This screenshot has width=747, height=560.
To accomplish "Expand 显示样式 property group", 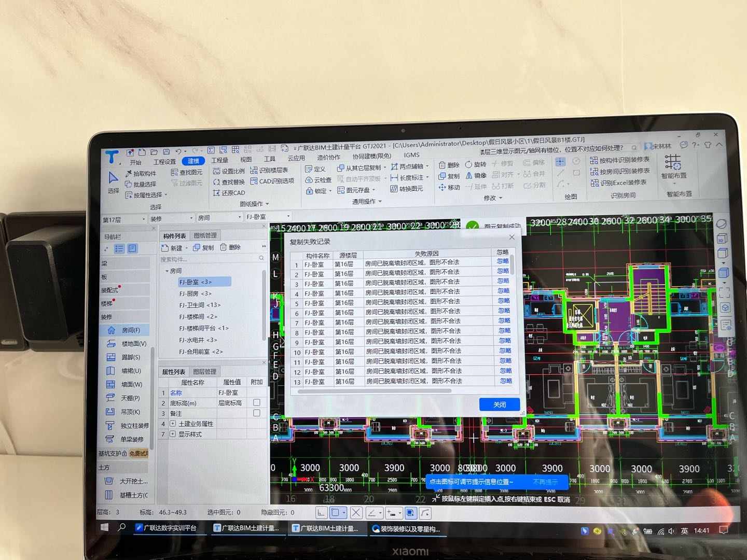I will [173, 434].
